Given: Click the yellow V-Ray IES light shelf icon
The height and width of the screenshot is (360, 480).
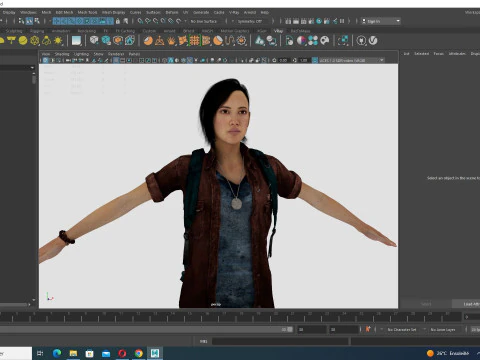Looking at the screenshot, I should [x=46, y=41].
